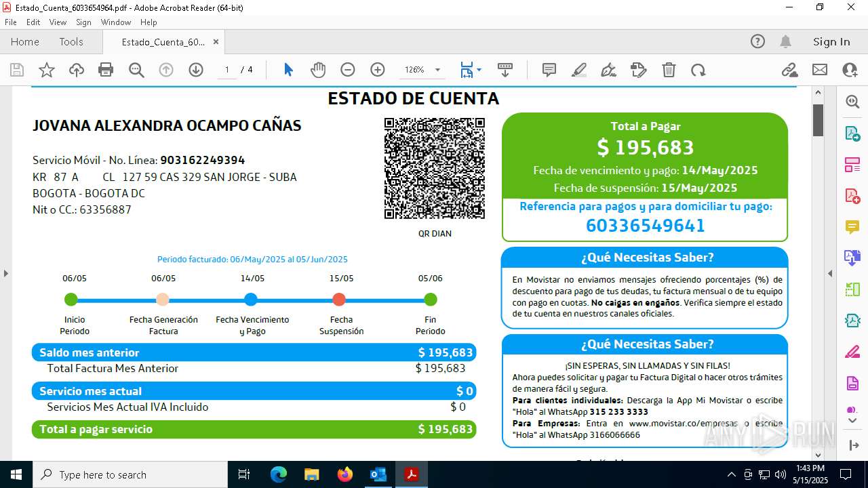Bookmark the file with the star icon
Screen dimensions: 868x488
pos(47,70)
